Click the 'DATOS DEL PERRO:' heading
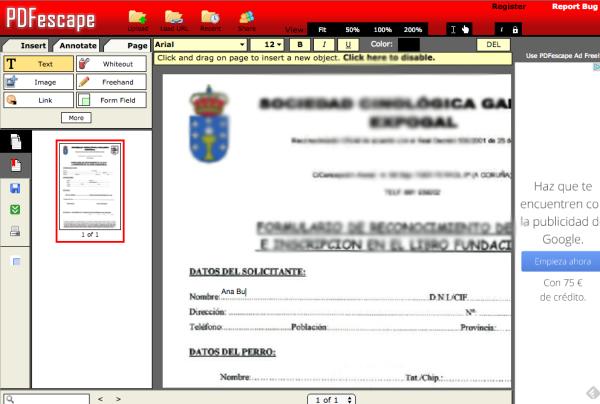The height and width of the screenshot is (404, 600). click(x=232, y=352)
